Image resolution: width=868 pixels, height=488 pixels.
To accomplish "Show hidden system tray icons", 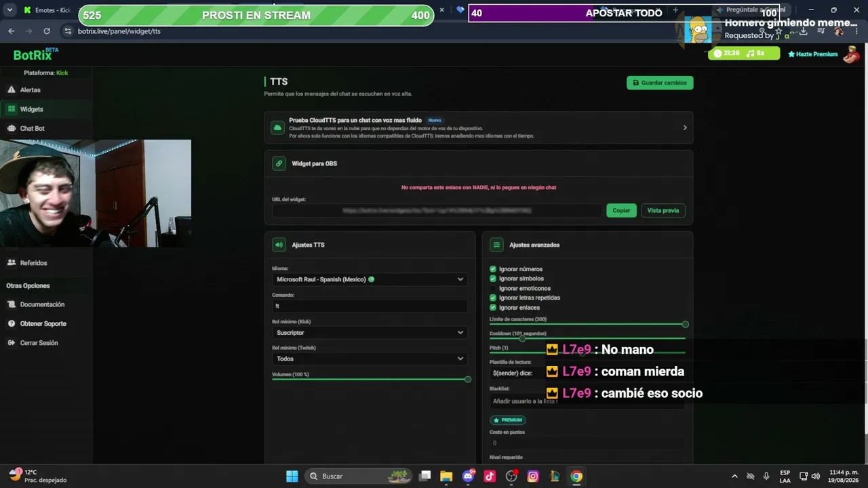I will [x=734, y=476].
